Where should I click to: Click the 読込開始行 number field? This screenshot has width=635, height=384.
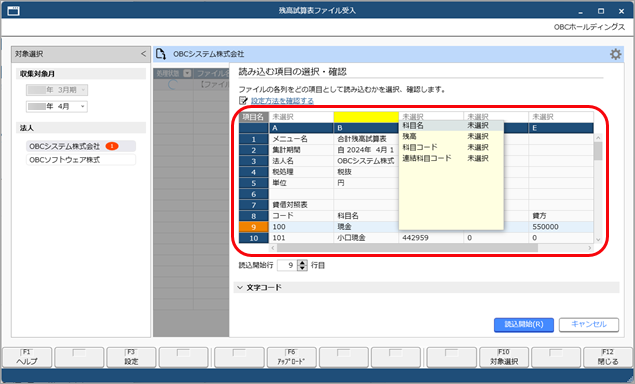287,265
